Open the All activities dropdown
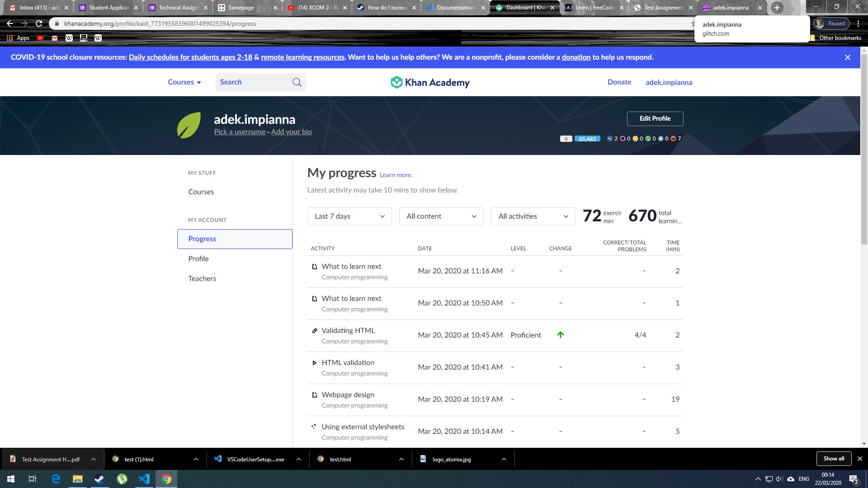The image size is (868, 488). tap(533, 216)
